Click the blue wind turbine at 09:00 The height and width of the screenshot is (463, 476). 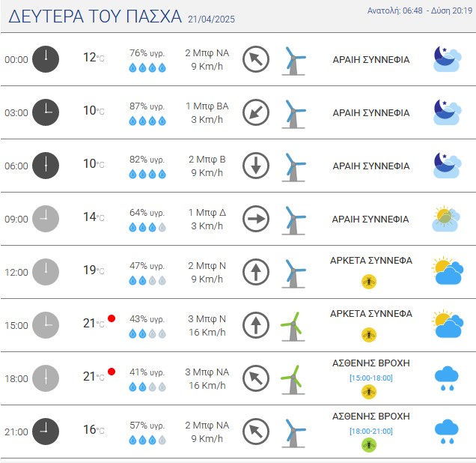click(x=293, y=220)
